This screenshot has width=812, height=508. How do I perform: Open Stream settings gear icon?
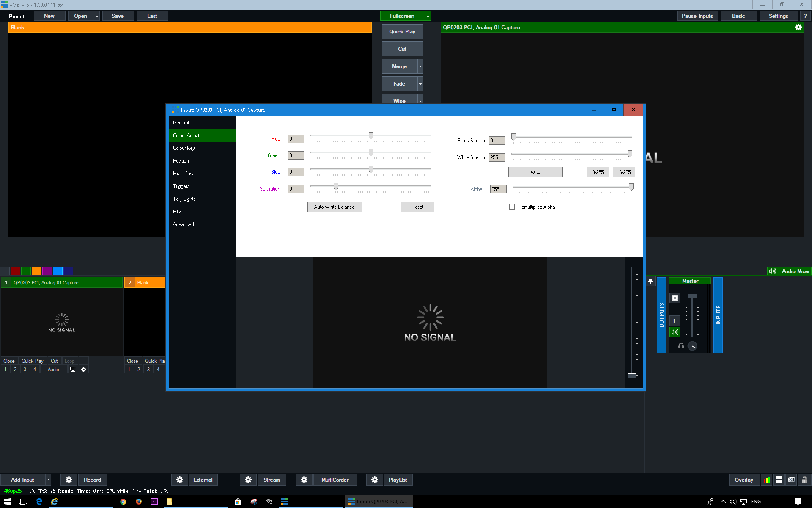[248, 480]
